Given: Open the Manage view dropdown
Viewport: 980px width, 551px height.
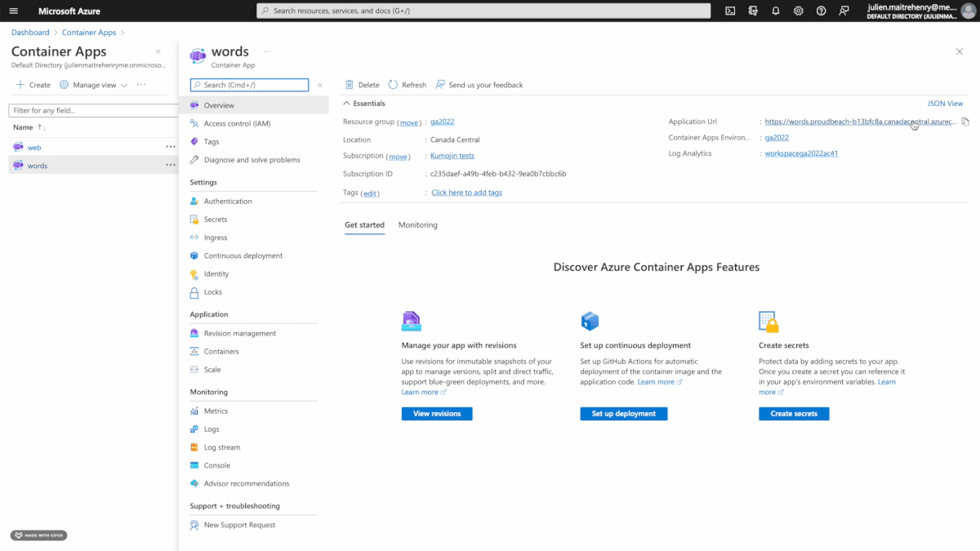Looking at the screenshot, I should click(94, 85).
